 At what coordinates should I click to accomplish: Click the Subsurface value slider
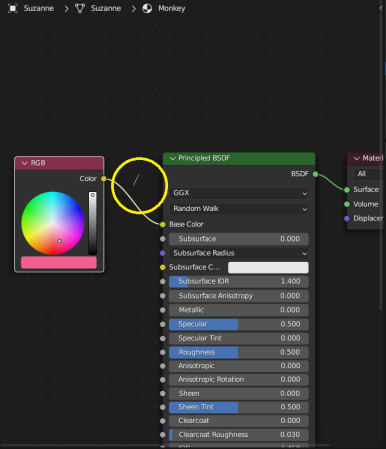(239, 239)
